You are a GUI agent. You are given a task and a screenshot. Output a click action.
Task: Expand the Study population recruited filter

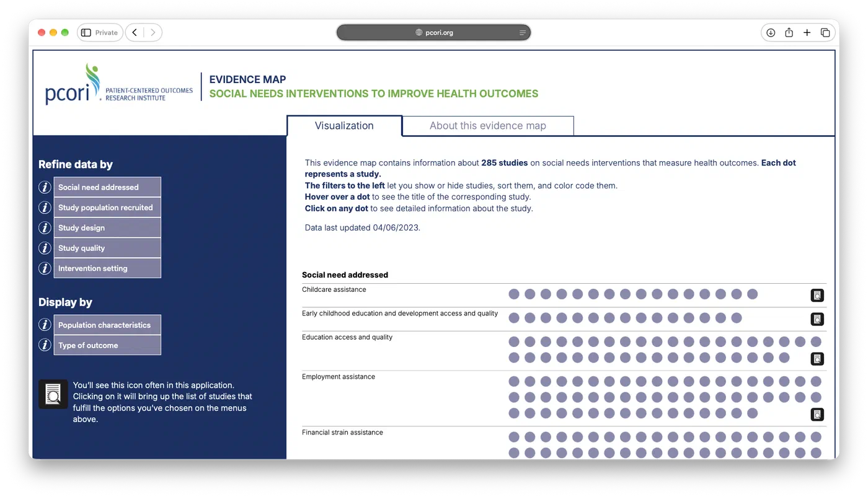point(107,208)
